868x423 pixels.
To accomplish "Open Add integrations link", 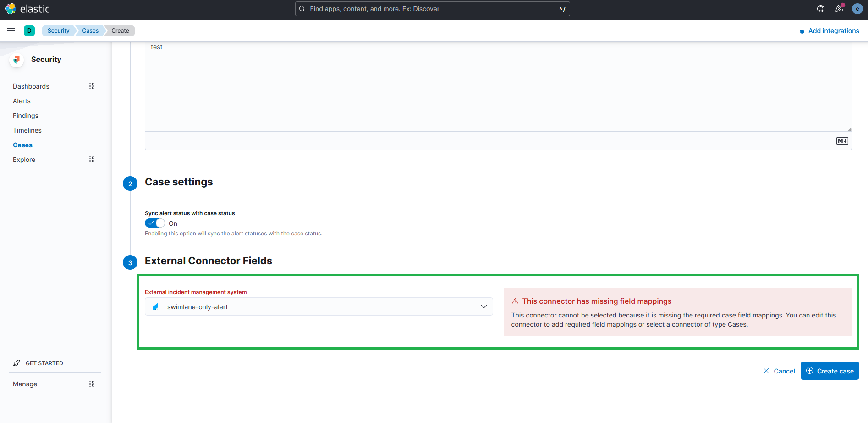I will coord(828,30).
